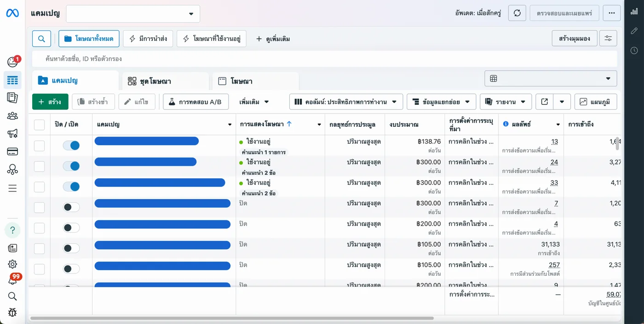The width and height of the screenshot is (644, 324).
Task: Open the รายงาน dropdown
Action: [x=506, y=102]
